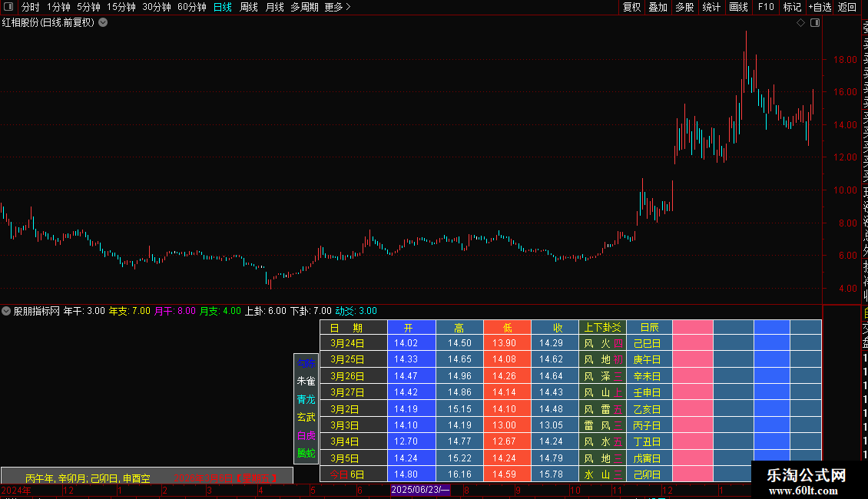Click the 日 期 column header
The image size is (868, 499).
pyautogui.click(x=354, y=328)
